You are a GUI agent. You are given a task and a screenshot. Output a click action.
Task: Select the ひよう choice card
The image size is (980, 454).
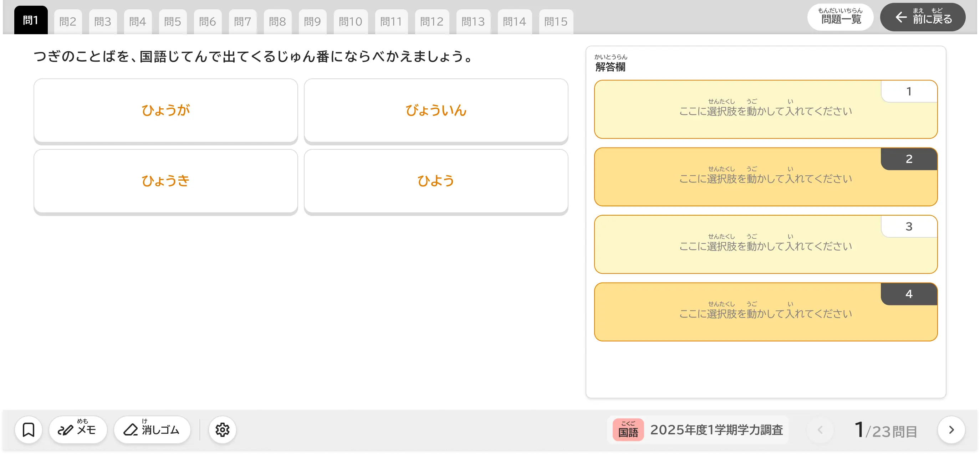coord(436,181)
